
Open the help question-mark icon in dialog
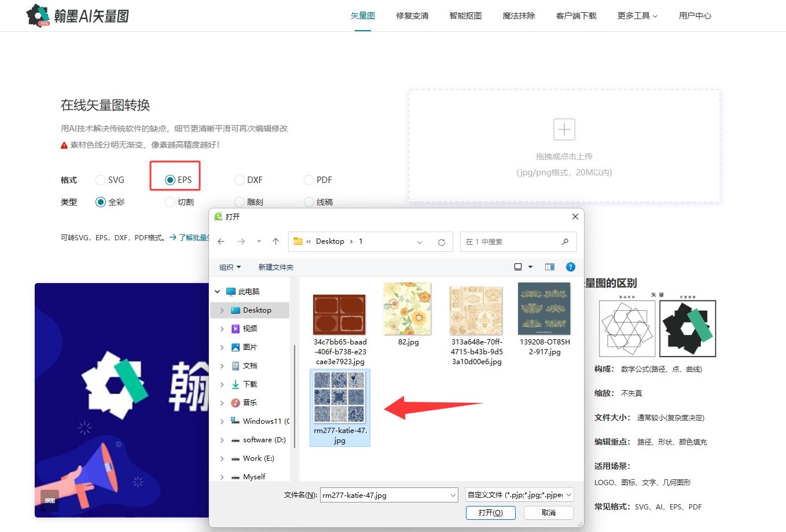pyautogui.click(x=571, y=267)
